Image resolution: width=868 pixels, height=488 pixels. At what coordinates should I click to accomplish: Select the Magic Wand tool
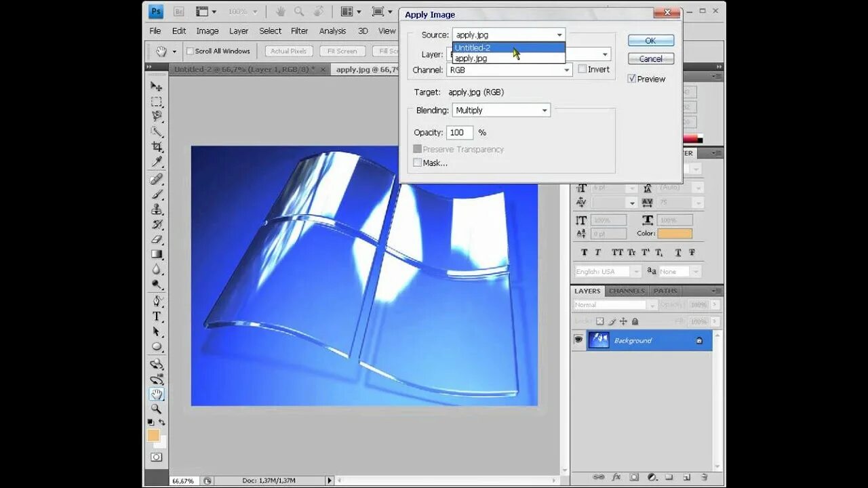coord(157,131)
